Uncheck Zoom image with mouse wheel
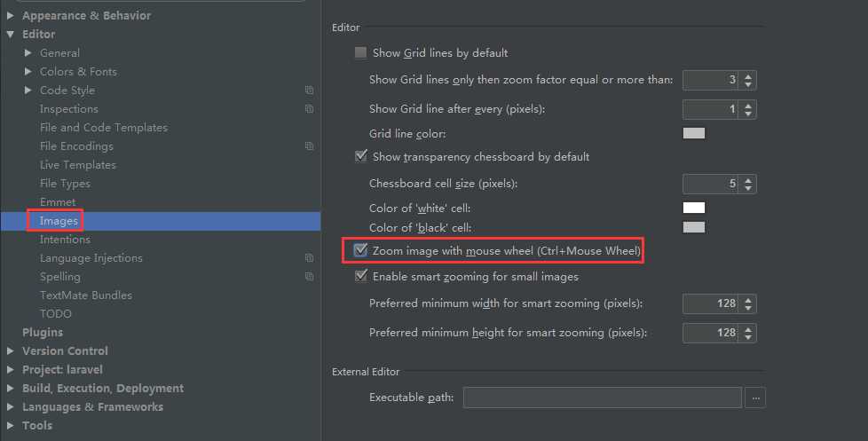868x441 pixels. pos(360,251)
